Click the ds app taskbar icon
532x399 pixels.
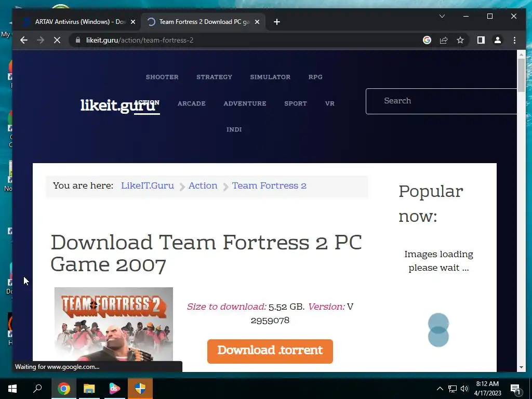(x=115, y=389)
